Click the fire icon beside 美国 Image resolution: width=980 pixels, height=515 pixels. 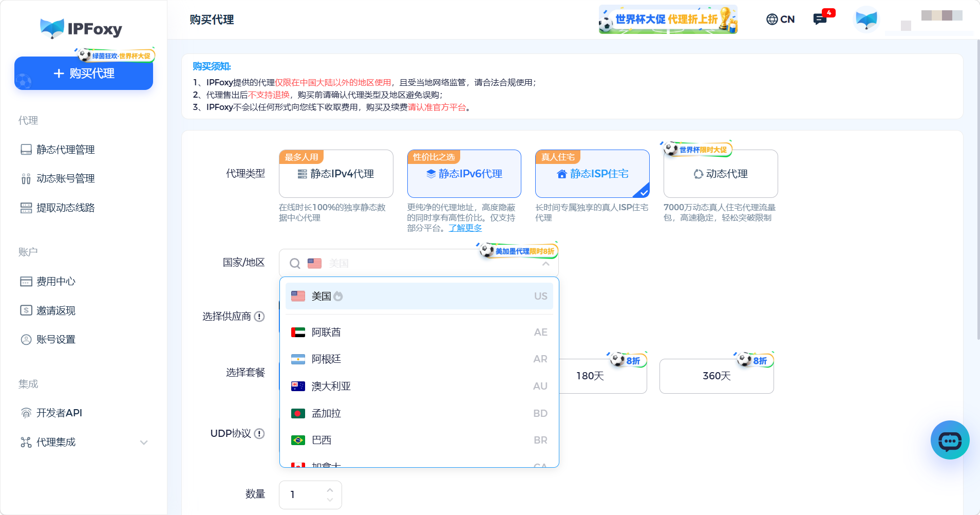click(x=338, y=296)
